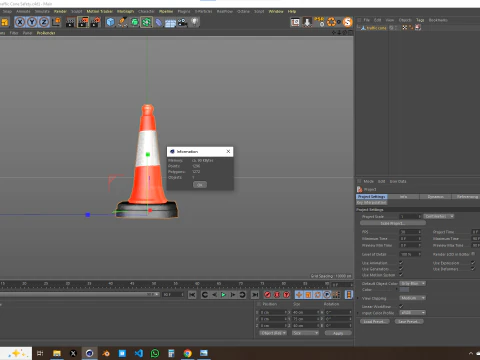Open Object (Rel) coordinate mode dropdown

273,333
